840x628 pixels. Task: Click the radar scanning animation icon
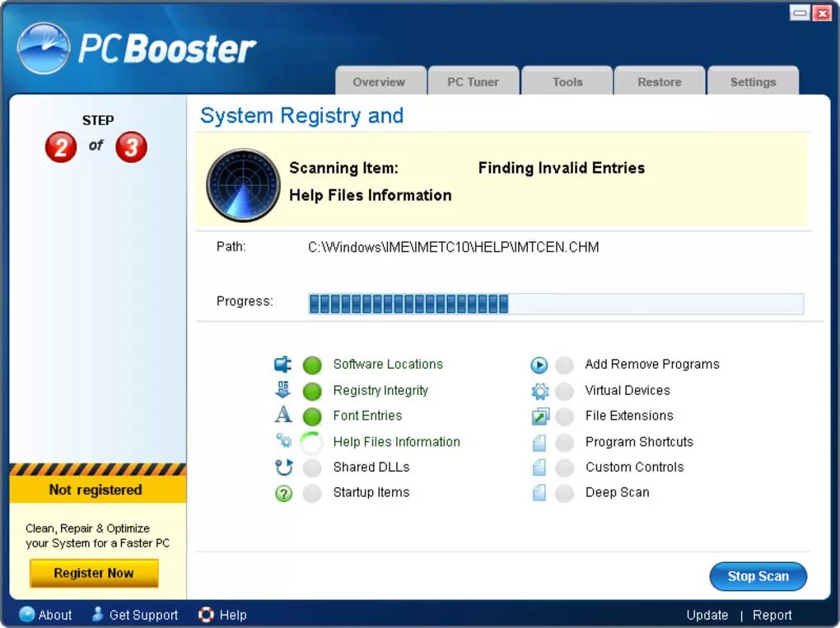point(243,184)
